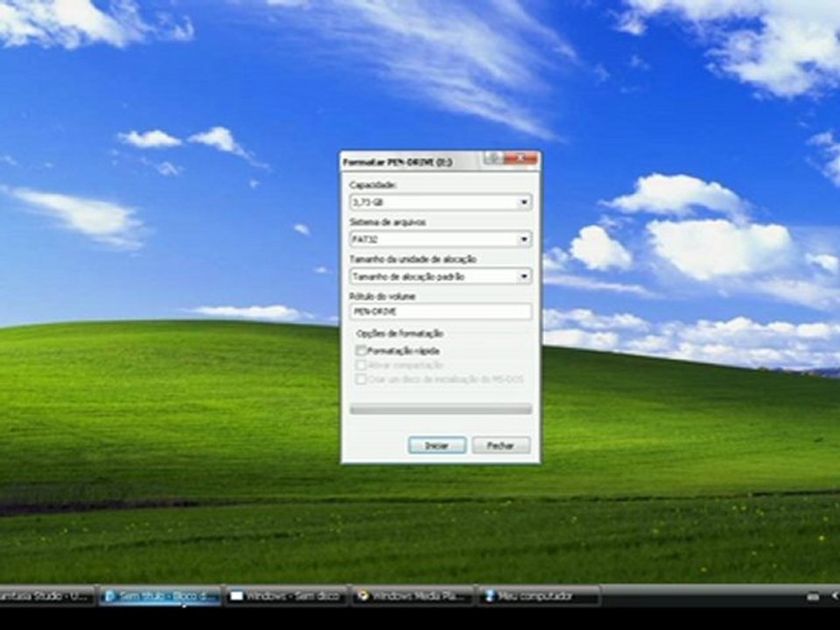This screenshot has width=840, height=630.
Task: Toggle the Ativar compactação checkbox
Action: click(x=361, y=365)
